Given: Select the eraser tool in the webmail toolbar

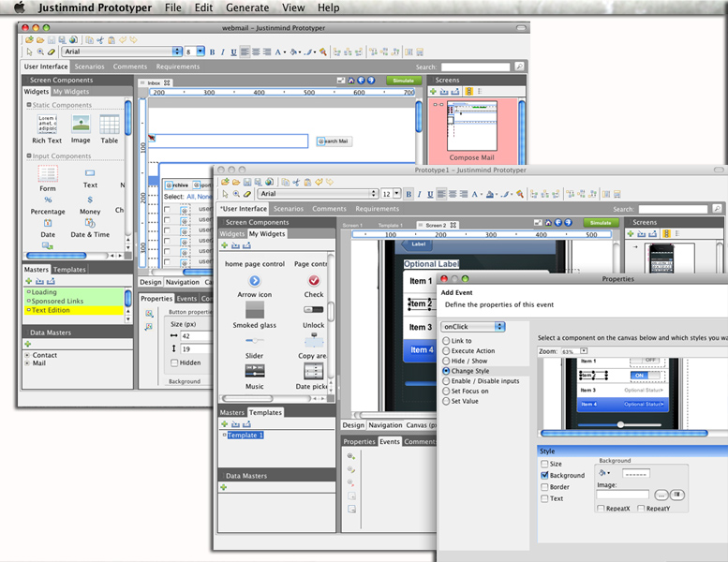Looking at the screenshot, I should (x=52, y=52).
